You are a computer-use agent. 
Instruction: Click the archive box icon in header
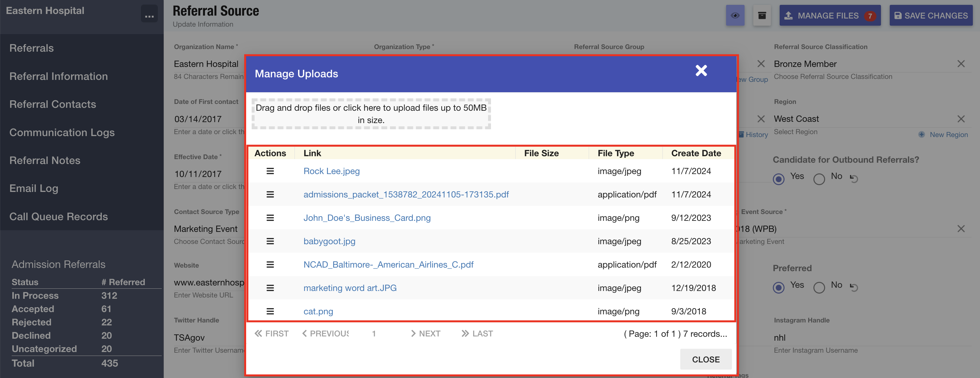point(762,16)
